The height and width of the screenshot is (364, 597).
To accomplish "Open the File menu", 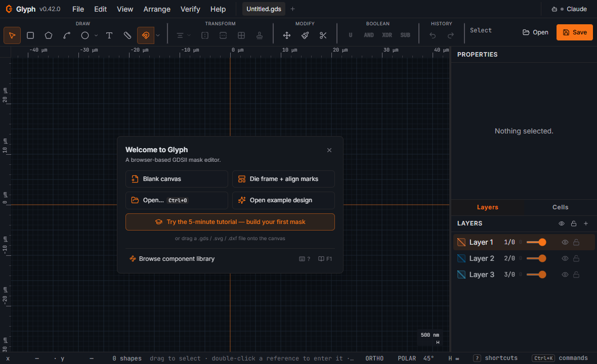I will pos(78,9).
